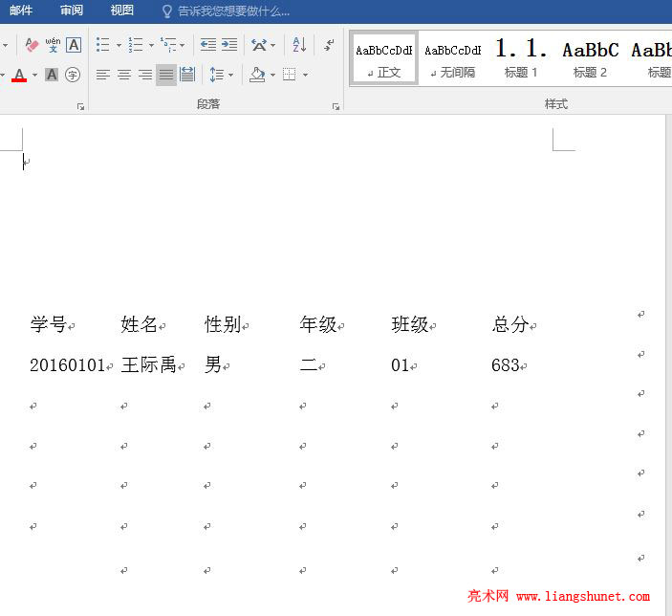This screenshot has height=616, width=672.
Task: Switch to the 审阅 ribbon tab
Action: [72, 11]
